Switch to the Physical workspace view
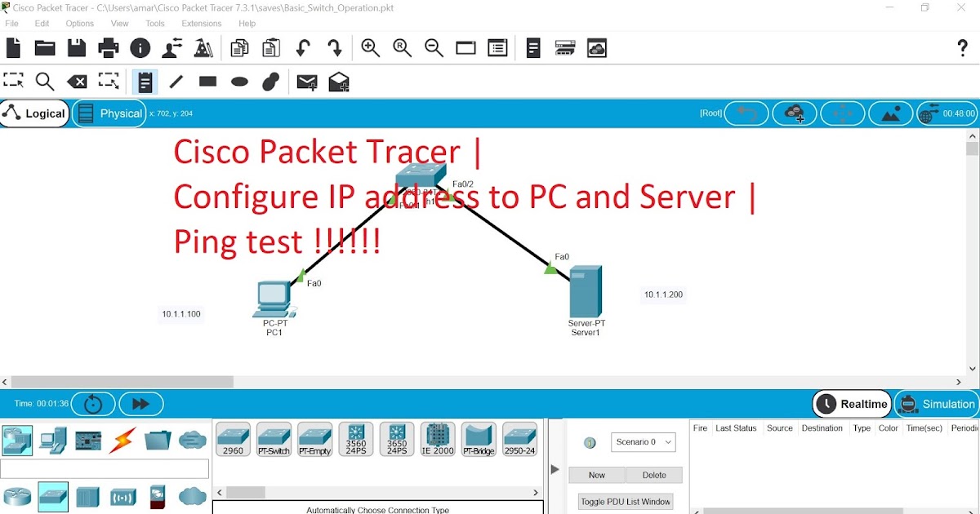 pyautogui.click(x=109, y=113)
